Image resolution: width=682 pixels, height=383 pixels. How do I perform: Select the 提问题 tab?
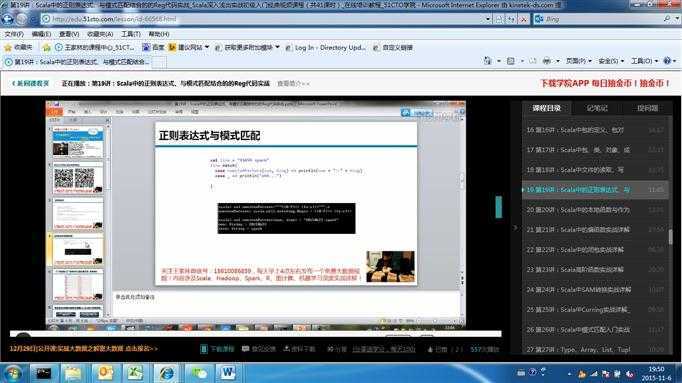648,108
